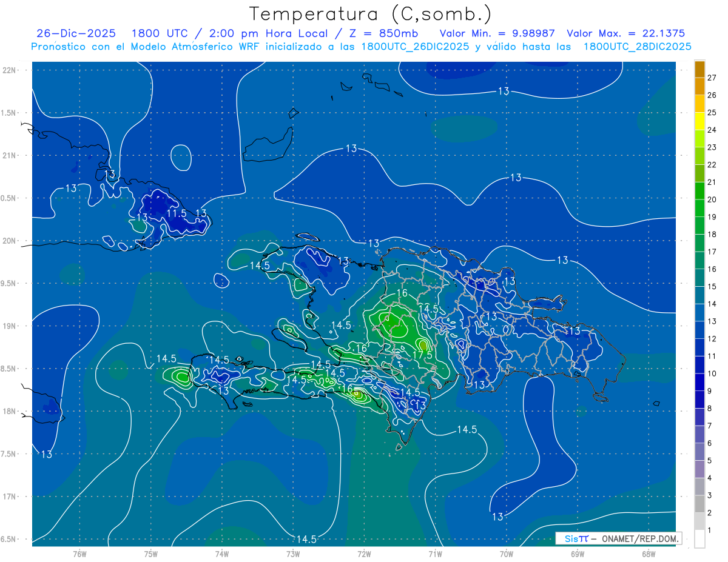The height and width of the screenshot is (562, 728).
Task: Click the color scale label '12'
Action: [712, 338]
